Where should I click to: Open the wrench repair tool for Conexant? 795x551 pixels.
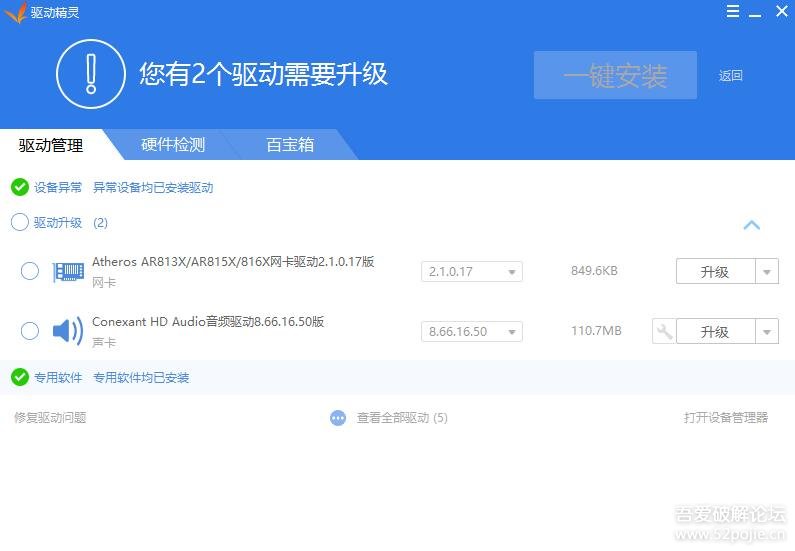664,332
